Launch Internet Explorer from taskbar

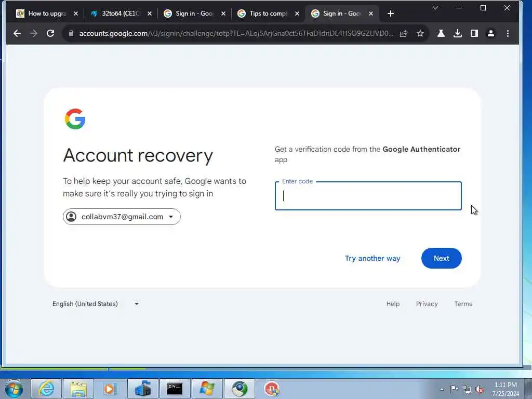(x=46, y=389)
